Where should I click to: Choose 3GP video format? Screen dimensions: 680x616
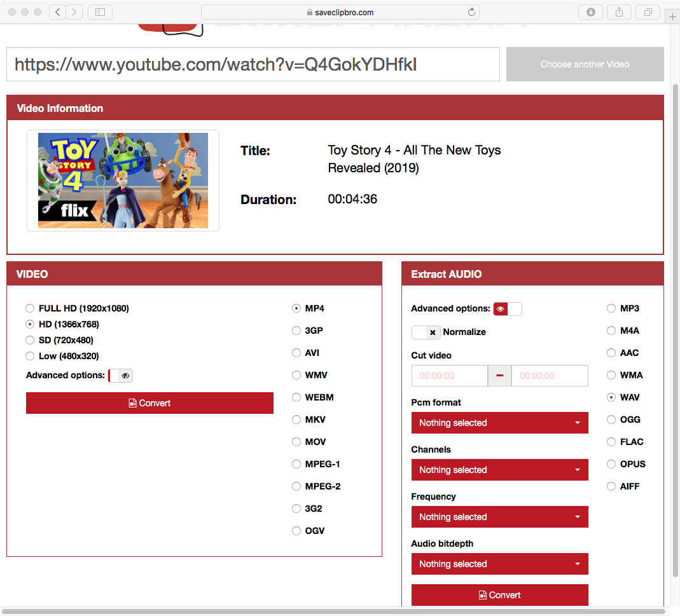[296, 331]
